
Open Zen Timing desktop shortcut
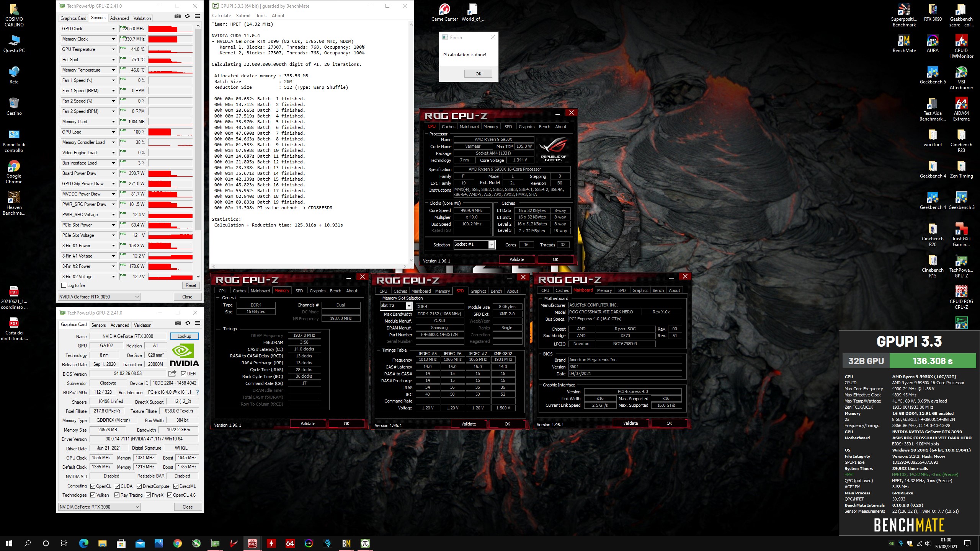(x=961, y=169)
